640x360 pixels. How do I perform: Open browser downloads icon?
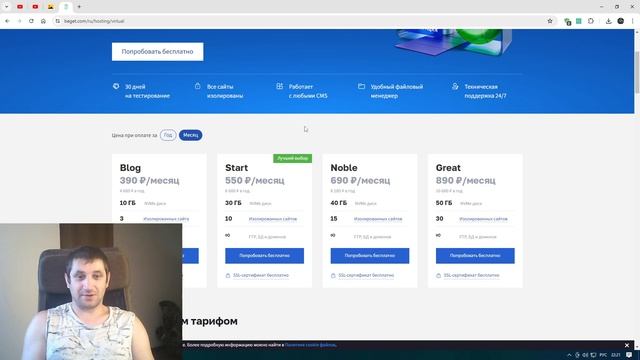pos(609,21)
